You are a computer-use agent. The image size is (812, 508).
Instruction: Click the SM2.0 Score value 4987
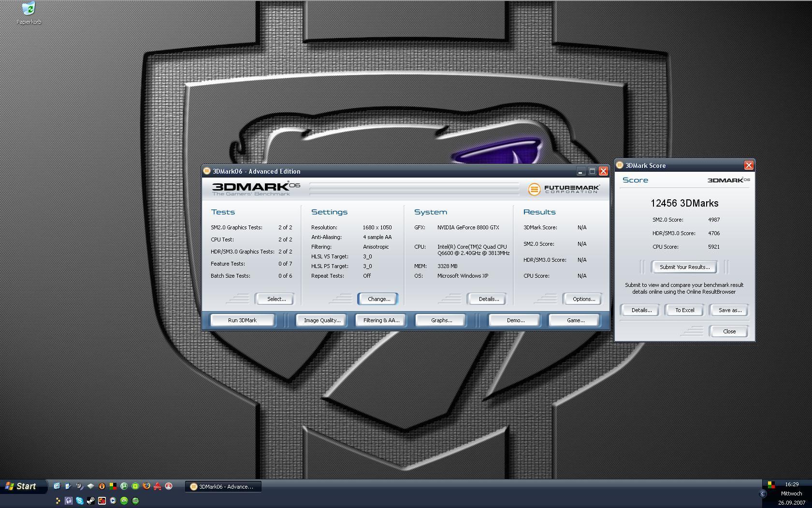(714, 220)
